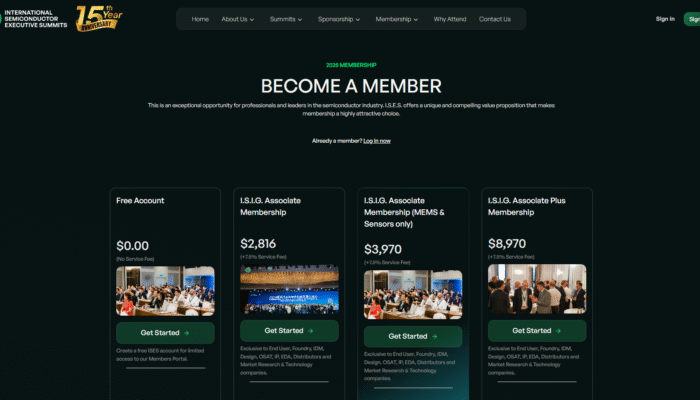Click arrow icon on $3,970 Get Started button
Screen dimensions: 700x400
435,337
